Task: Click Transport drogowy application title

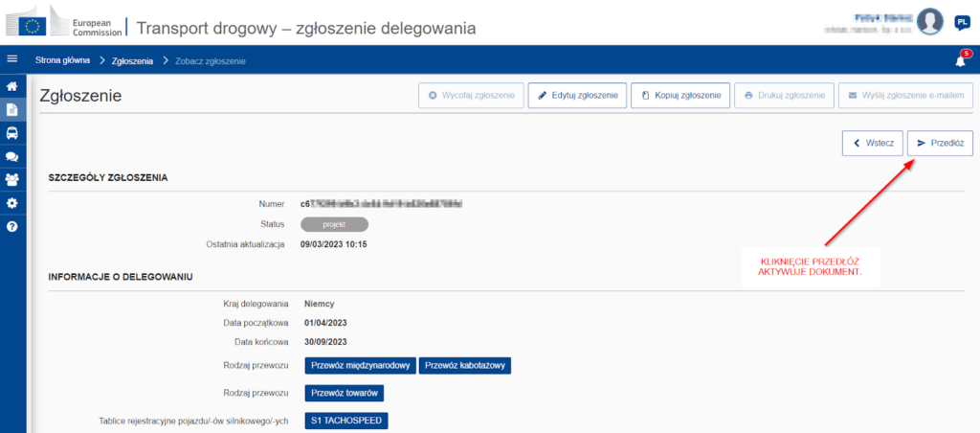Action: (x=305, y=28)
